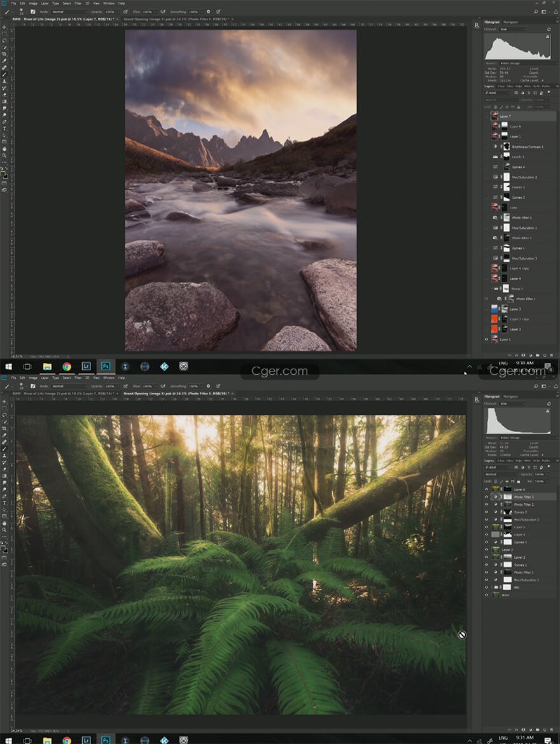Hide Layer 1 in the river window
This screenshot has width=560, height=744.
click(x=486, y=339)
